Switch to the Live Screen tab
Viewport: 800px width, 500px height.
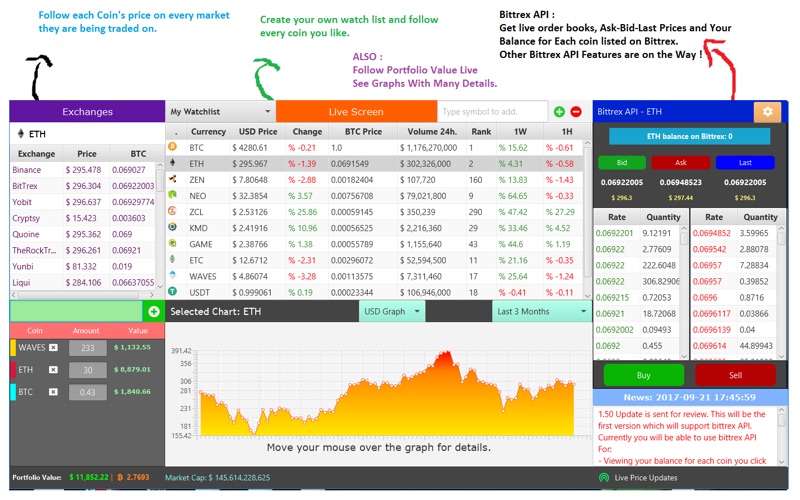356,112
